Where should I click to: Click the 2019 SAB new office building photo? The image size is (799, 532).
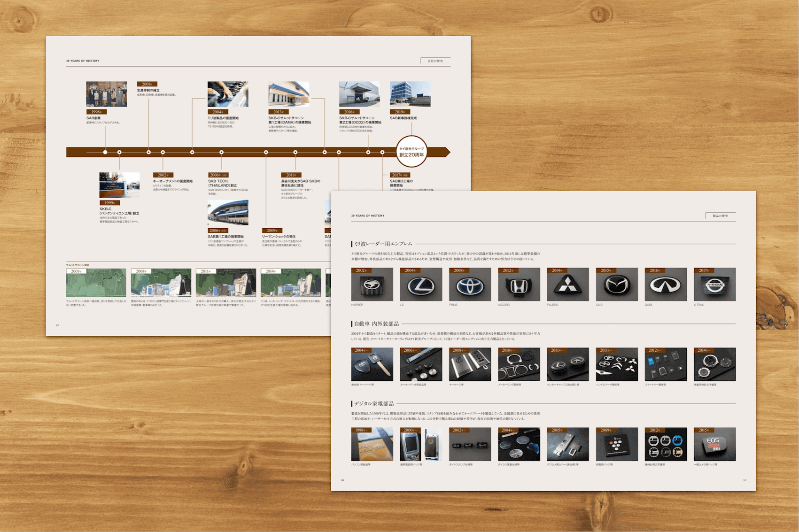(x=410, y=94)
